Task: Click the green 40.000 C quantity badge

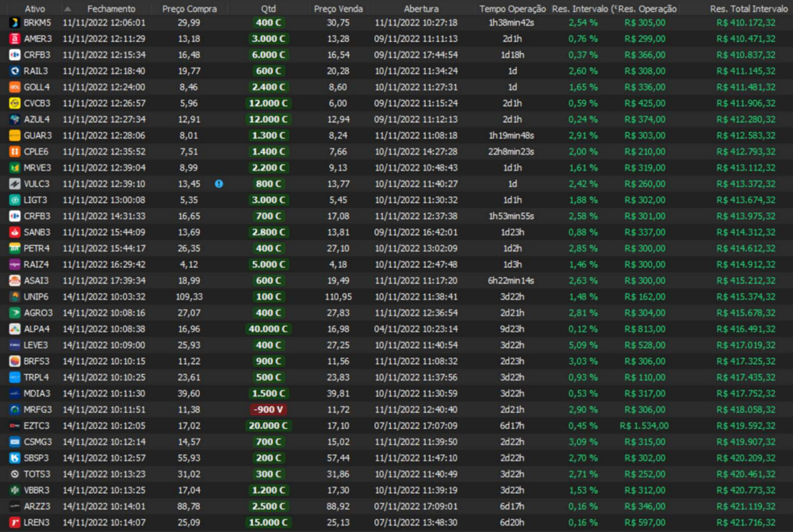Action: tap(269, 329)
